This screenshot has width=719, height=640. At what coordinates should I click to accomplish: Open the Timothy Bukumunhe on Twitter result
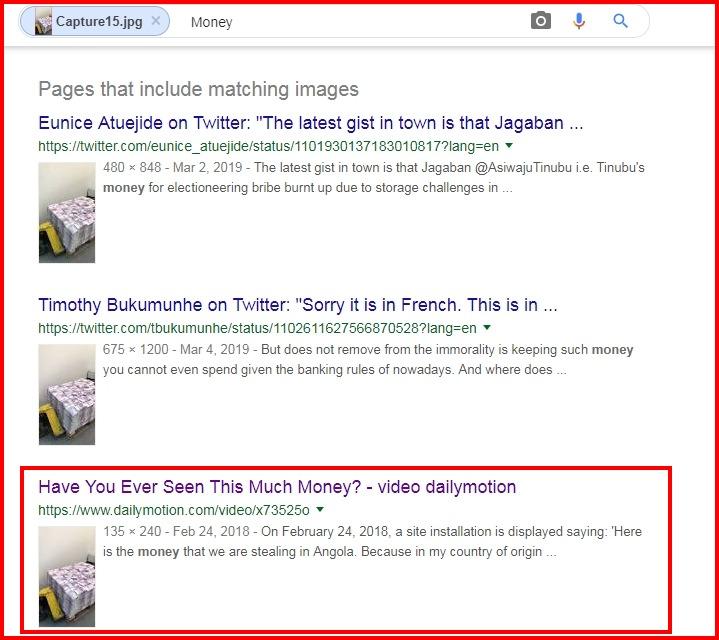point(298,305)
